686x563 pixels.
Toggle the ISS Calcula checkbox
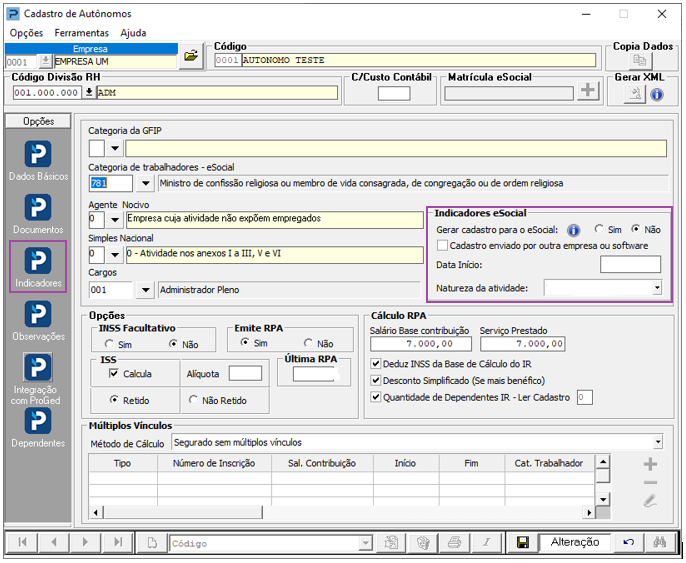coord(114,374)
